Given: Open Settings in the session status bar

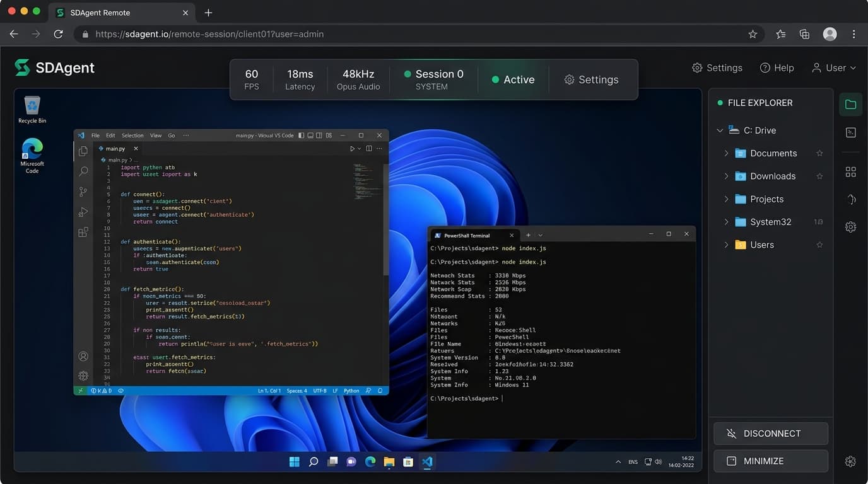Looking at the screenshot, I should point(591,80).
